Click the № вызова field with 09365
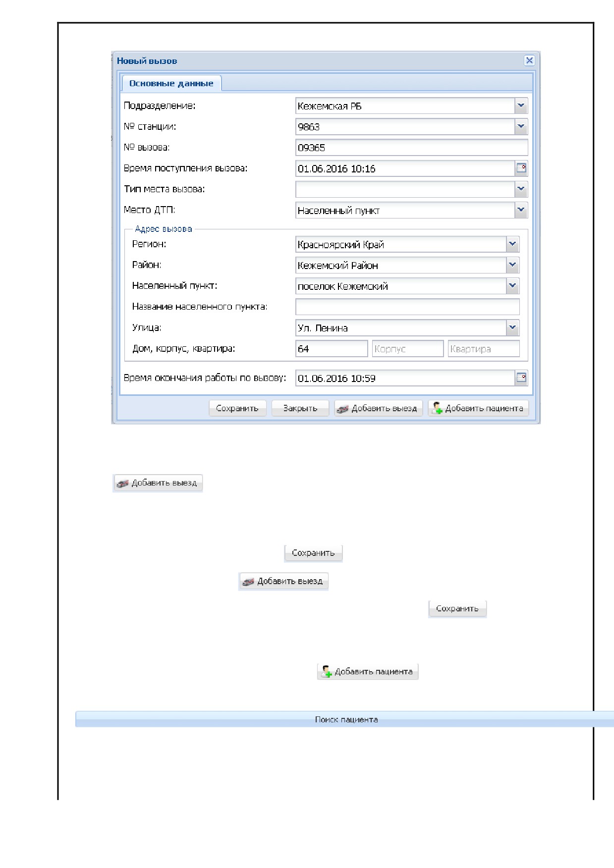614x868 pixels. point(412,148)
